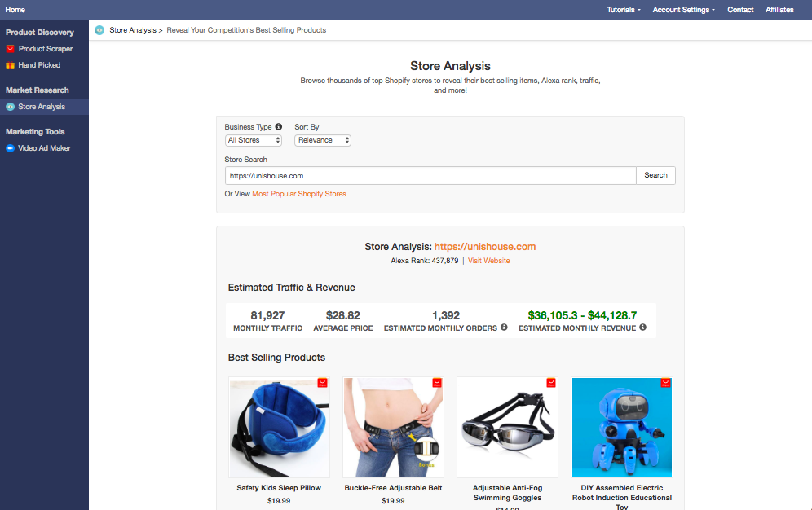Open the Buckle-Free Adjustable Belt thumbnail

[x=393, y=427]
